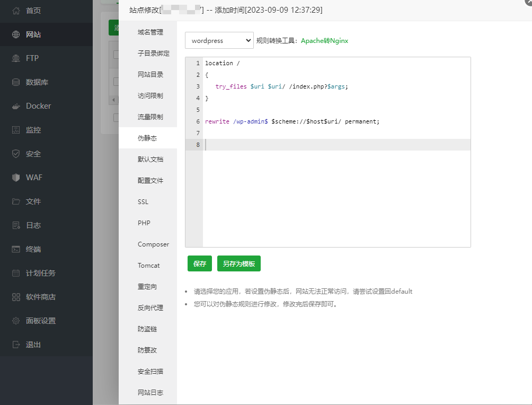Select the FTP section icon
Screen dimensions: 532x405
click(x=32, y=58)
